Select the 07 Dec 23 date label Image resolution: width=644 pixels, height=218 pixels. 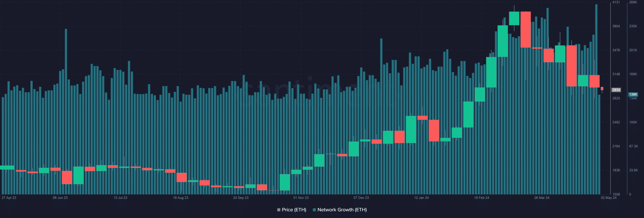pyautogui.click(x=361, y=198)
